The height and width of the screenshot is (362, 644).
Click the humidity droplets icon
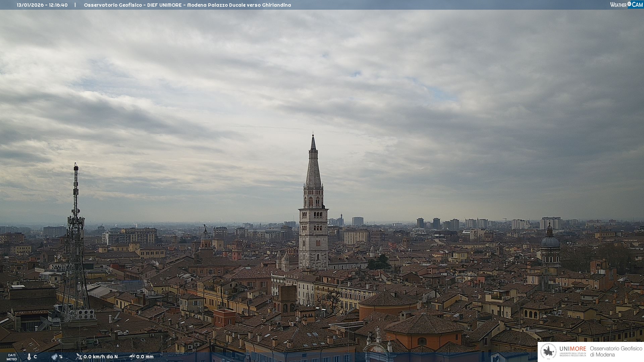pyautogui.click(x=54, y=357)
